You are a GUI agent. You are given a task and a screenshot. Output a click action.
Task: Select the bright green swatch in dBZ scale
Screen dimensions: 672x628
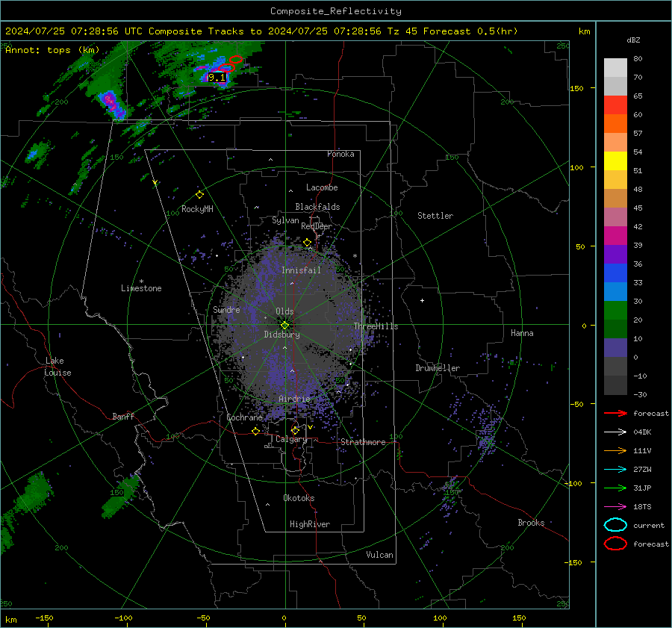point(615,311)
